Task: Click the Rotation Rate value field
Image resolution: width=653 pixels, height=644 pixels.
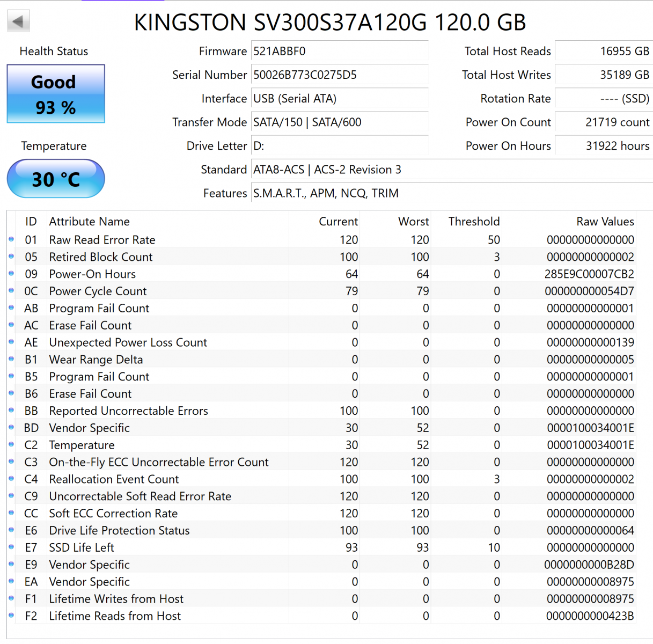Action: tap(604, 99)
